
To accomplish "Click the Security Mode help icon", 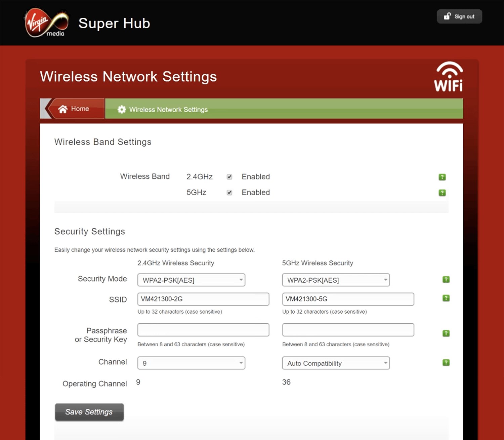I will (x=446, y=279).
